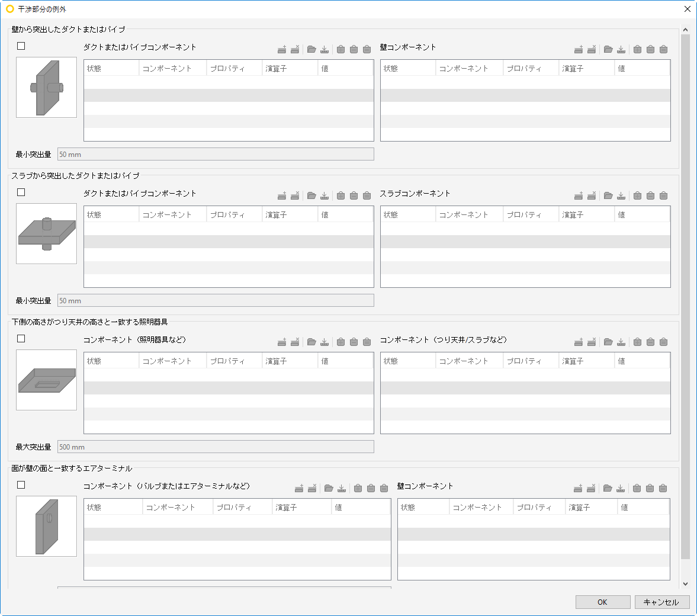
Task: Delete row icon for コンポーネント（つり天井/スラブなど）
Action: coord(591,342)
